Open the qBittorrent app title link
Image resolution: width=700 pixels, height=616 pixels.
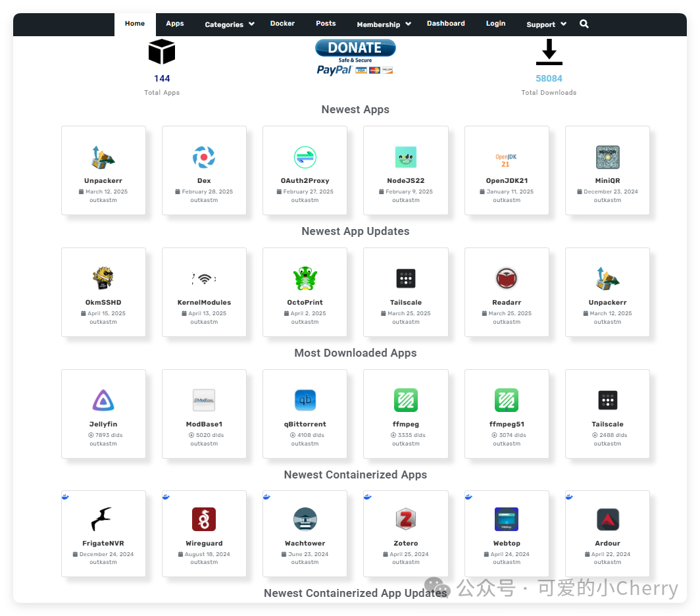[305, 424]
